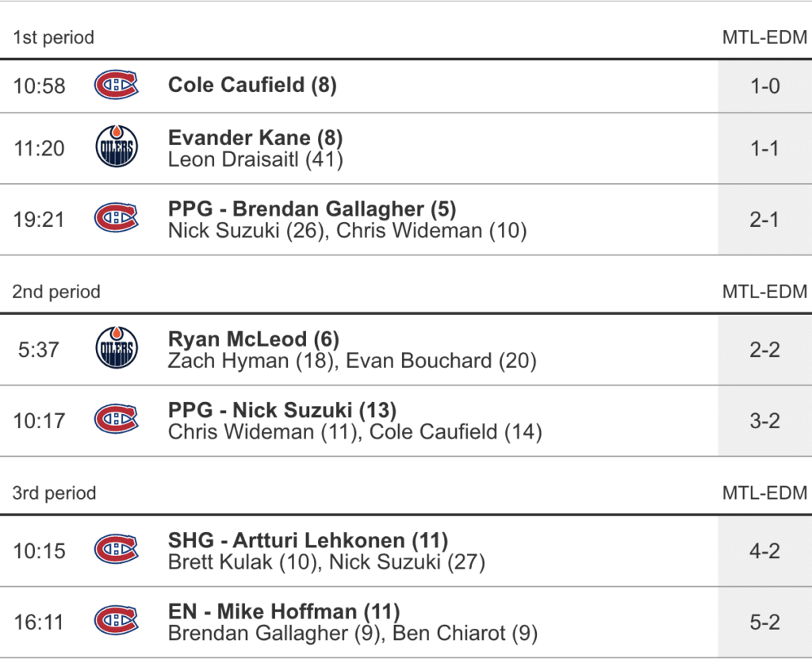Image resolution: width=812 pixels, height=659 pixels.
Task: Select the Canadiens logo at the 10:17 goal
Action: pyautogui.click(x=116, y=420)
